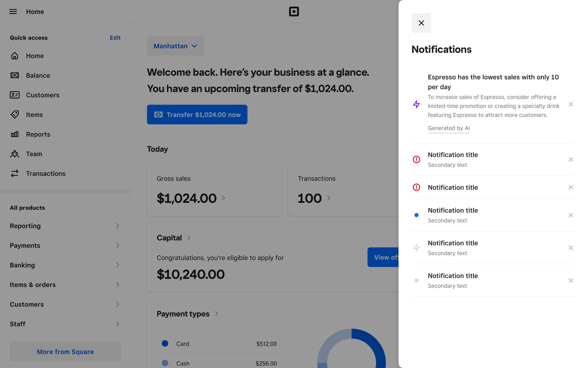Open the Gross sales card
The image size is (588, 368).
214,190
